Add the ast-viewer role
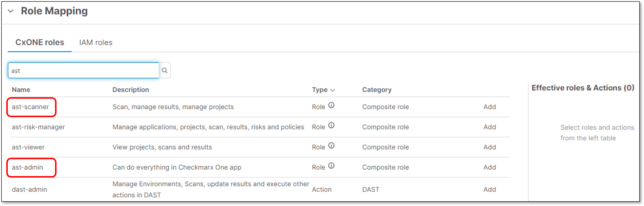This screenshot has width=644, height=206. coord(490,147)
